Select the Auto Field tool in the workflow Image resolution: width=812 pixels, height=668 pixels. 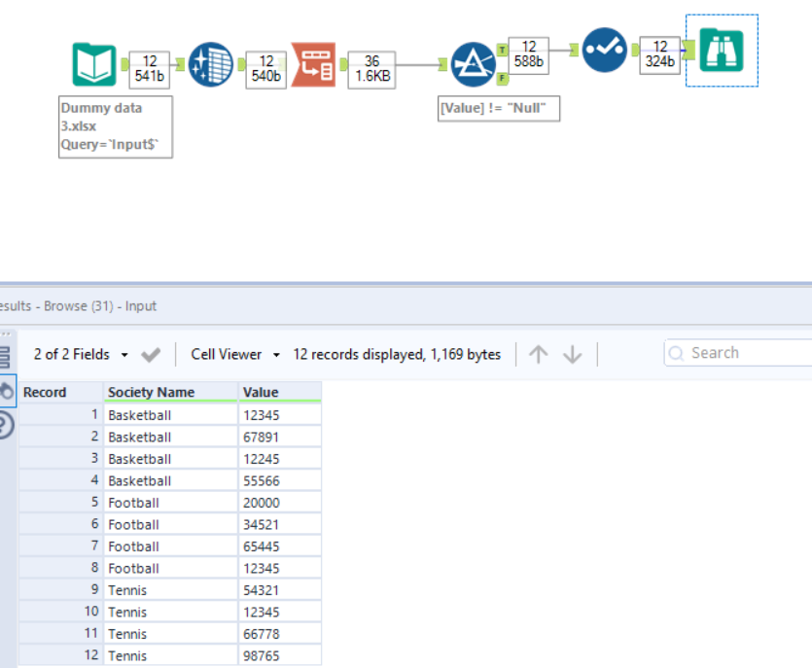coord(212,62)
